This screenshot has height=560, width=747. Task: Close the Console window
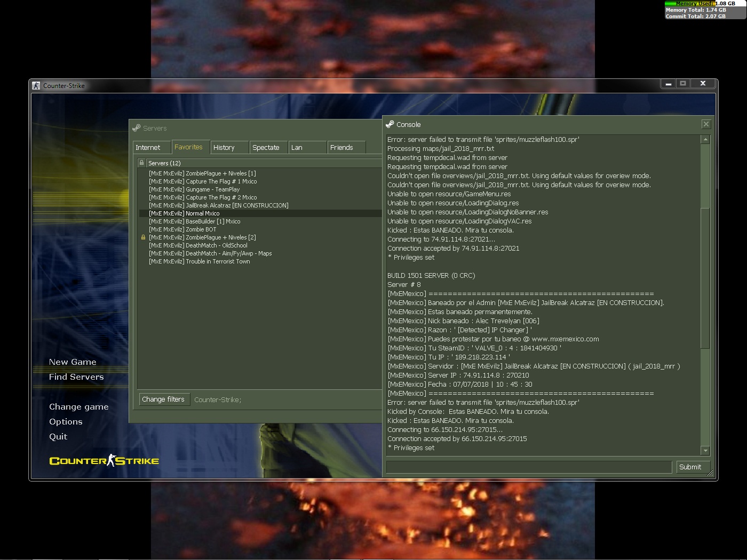[706, 124]
